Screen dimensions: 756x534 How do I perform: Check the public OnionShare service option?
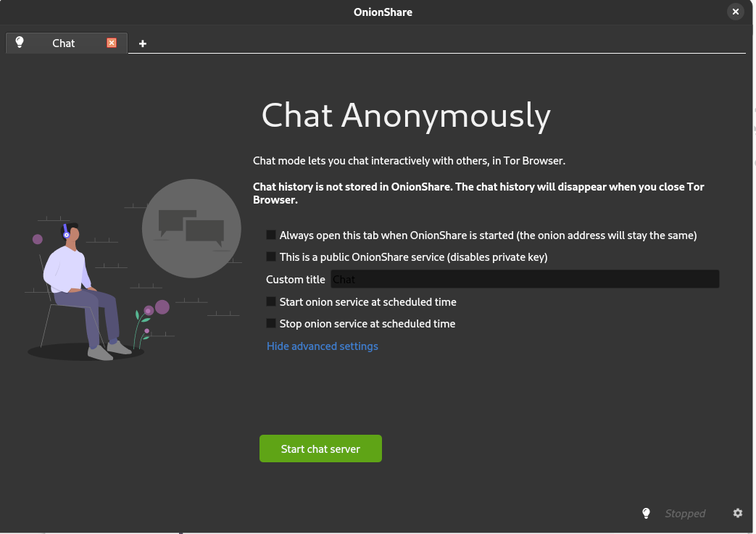tap(271, 256)
